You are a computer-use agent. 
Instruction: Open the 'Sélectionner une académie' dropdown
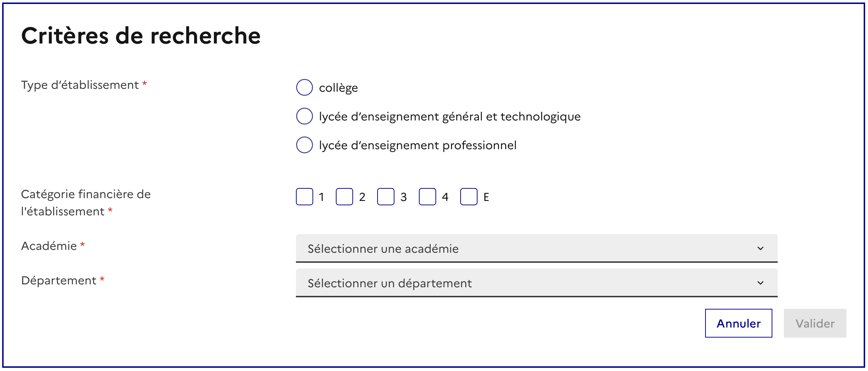tap(536, 248)
